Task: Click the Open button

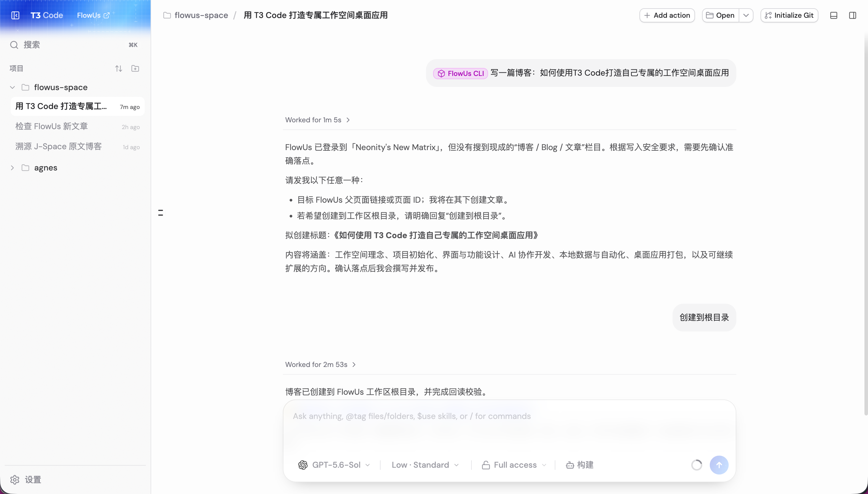Action: click(721, 15)
